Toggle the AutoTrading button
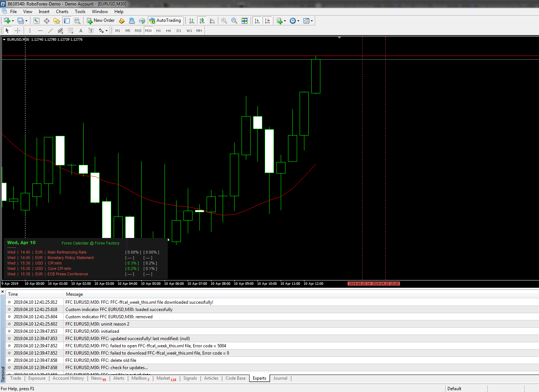This screenshot has width=539, height=392. (165, 21)
